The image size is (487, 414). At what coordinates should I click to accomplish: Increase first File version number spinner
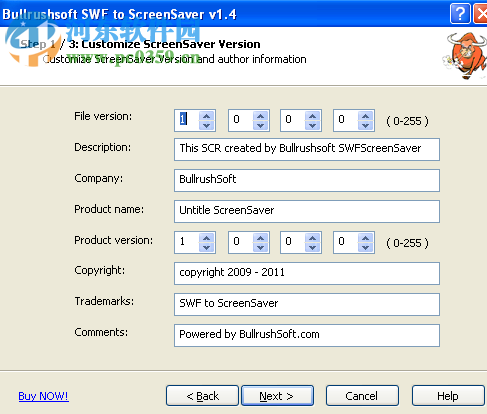click(x=207, y=116)
